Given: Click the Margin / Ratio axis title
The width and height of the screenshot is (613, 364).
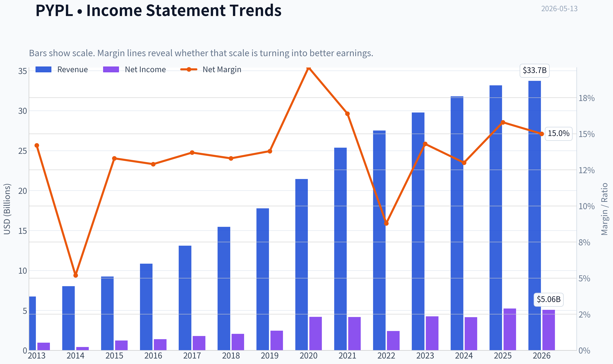Looking at the screenshot, I should 604,209.
